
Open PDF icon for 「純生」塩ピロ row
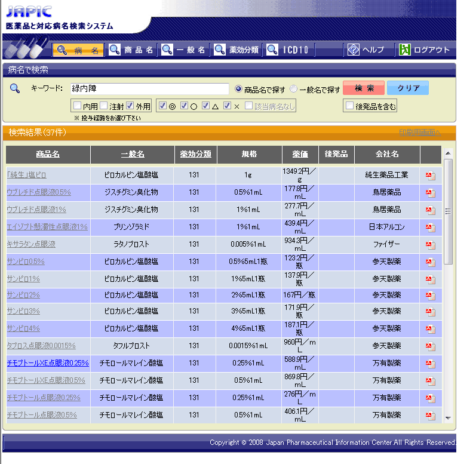click(430, 176)
